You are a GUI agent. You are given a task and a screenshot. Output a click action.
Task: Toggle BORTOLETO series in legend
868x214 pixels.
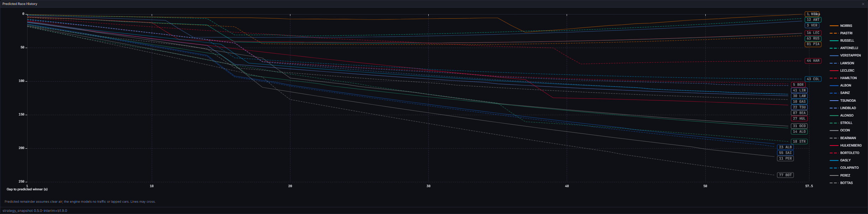pos(844,153)
